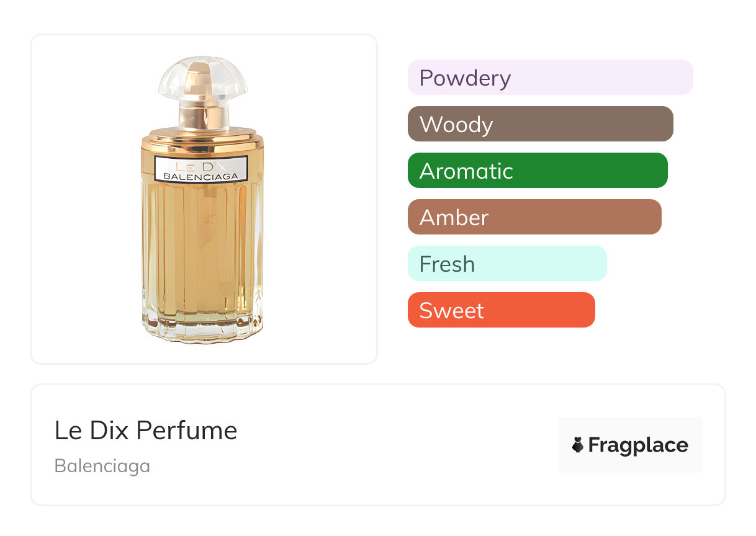Click the gold spray neck under the cap

[x=202, y=115]
